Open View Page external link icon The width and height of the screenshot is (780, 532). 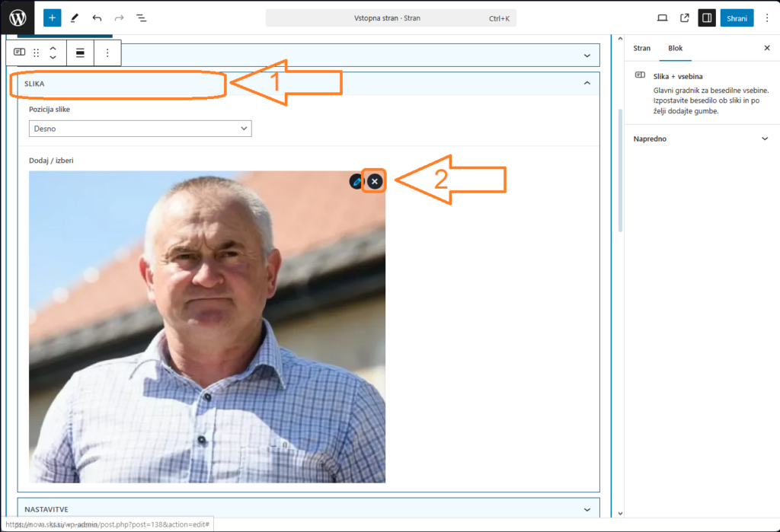click(x=684, y=18)
